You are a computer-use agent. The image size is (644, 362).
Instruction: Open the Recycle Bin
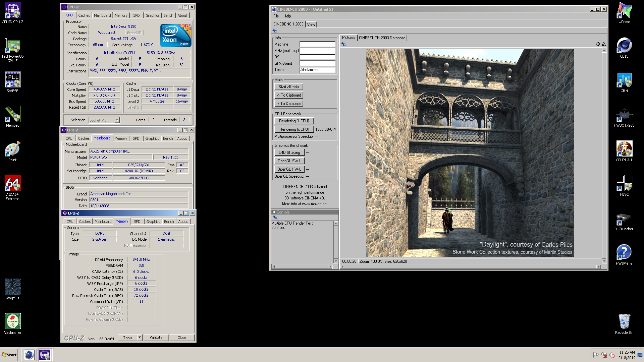click(624, 324)
